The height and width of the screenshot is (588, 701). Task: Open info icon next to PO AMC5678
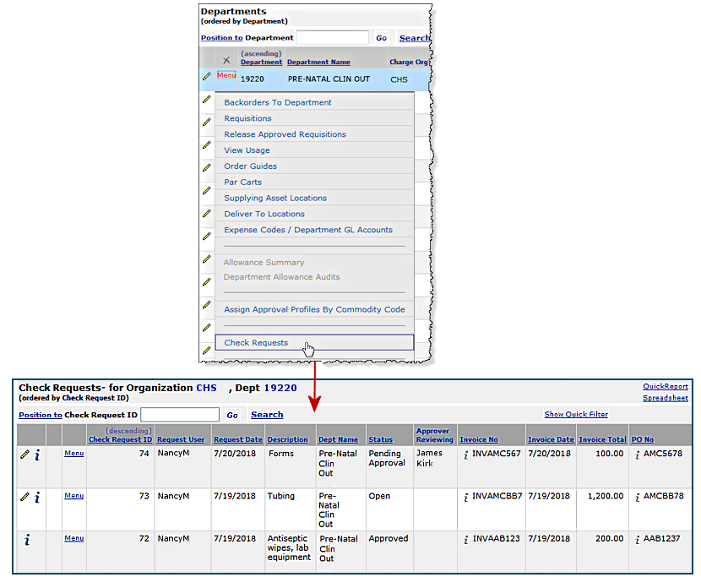coord(637,455)
